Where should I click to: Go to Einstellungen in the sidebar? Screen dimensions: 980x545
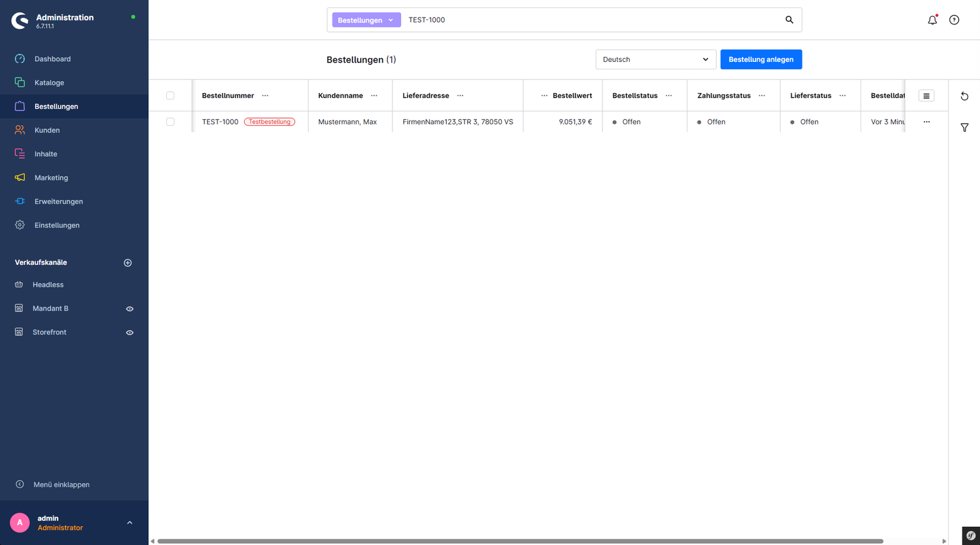57,225
